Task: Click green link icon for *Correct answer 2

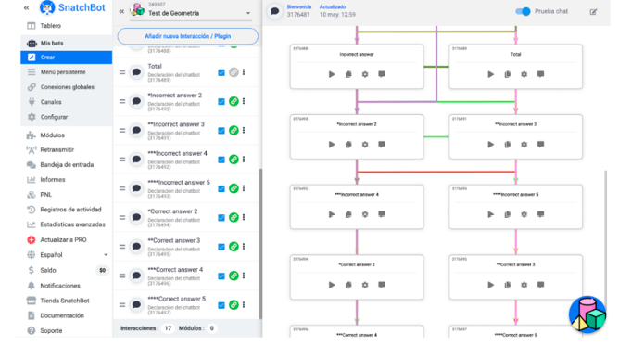Action: [234, 217]
